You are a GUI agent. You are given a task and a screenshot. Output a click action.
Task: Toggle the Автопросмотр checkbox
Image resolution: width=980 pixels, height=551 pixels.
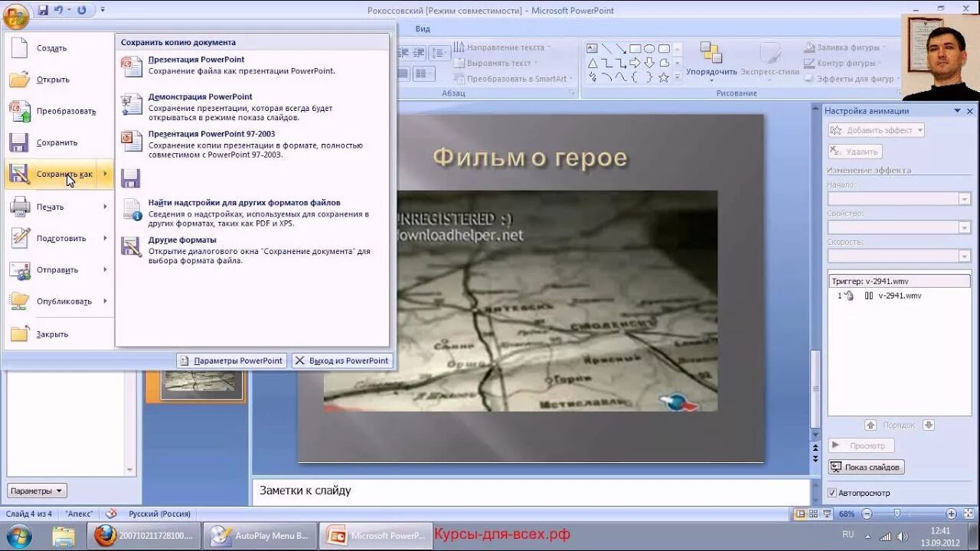(832, 493)
